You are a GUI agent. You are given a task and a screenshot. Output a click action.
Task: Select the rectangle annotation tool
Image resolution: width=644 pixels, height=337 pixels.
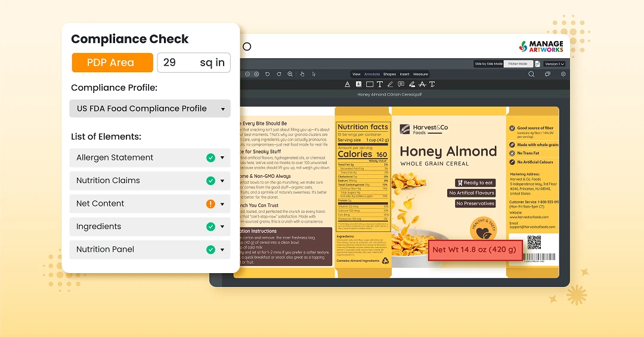[x=370, y=84]
